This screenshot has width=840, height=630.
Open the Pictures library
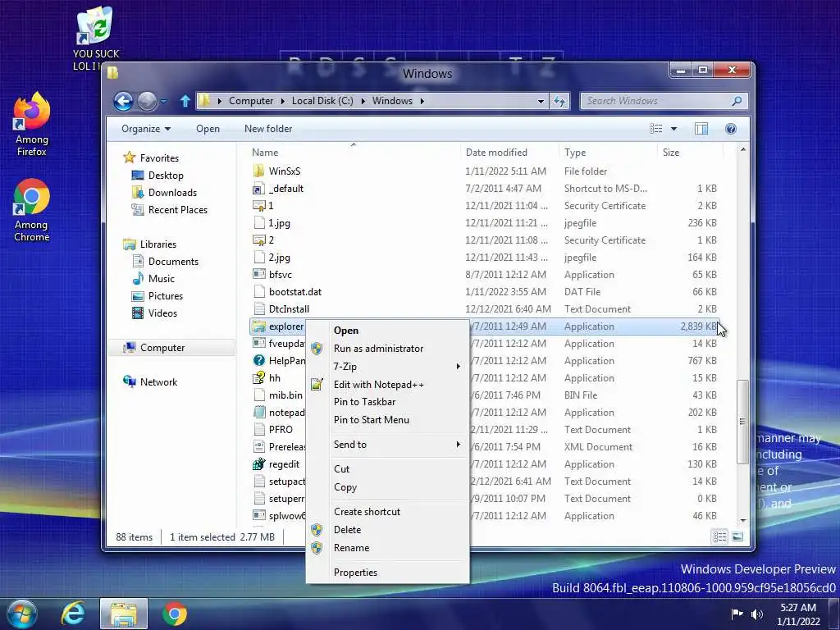[157, 295]
